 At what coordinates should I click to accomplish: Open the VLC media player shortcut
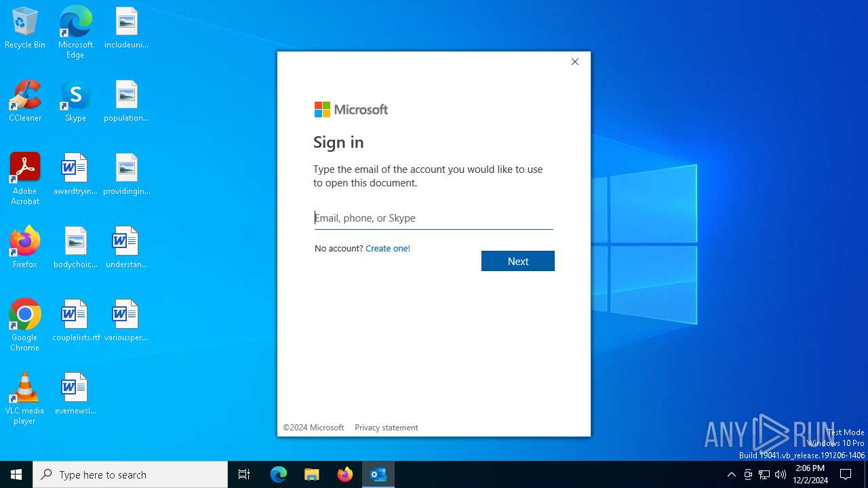pos(25,399)
